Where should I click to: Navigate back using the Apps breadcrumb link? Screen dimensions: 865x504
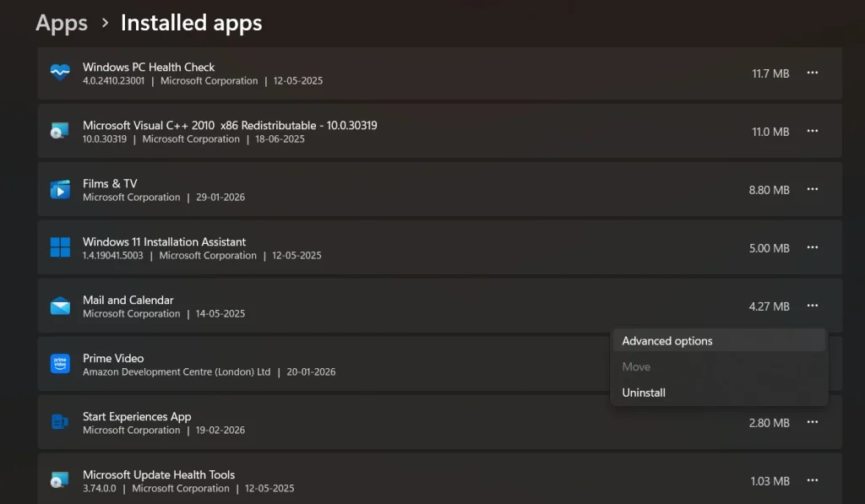click(61, 23)
